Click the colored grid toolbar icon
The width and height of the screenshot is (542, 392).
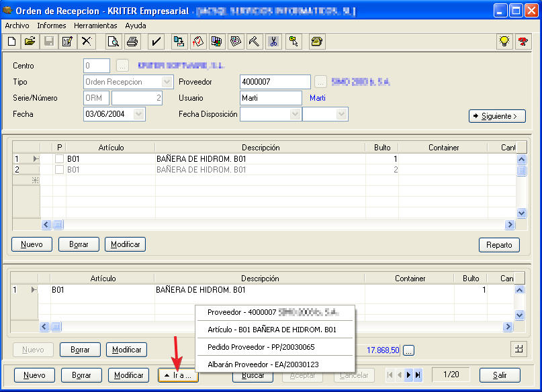pyautogui.click(x=217, y=42)
